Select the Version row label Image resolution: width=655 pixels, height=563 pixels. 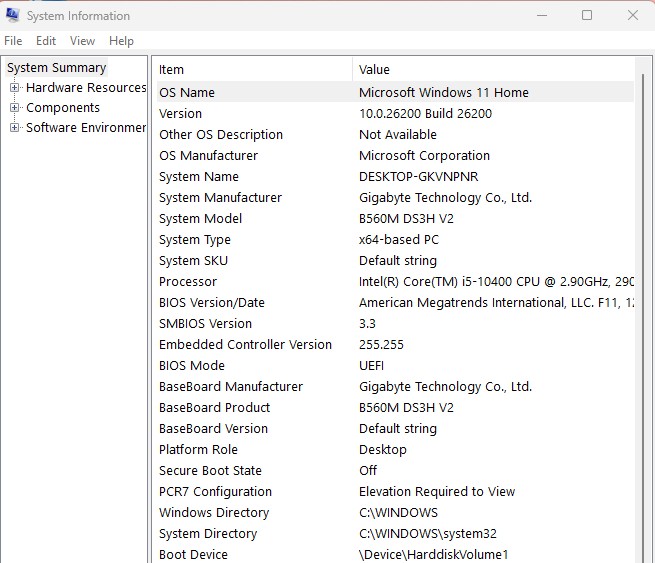point(180,114)
